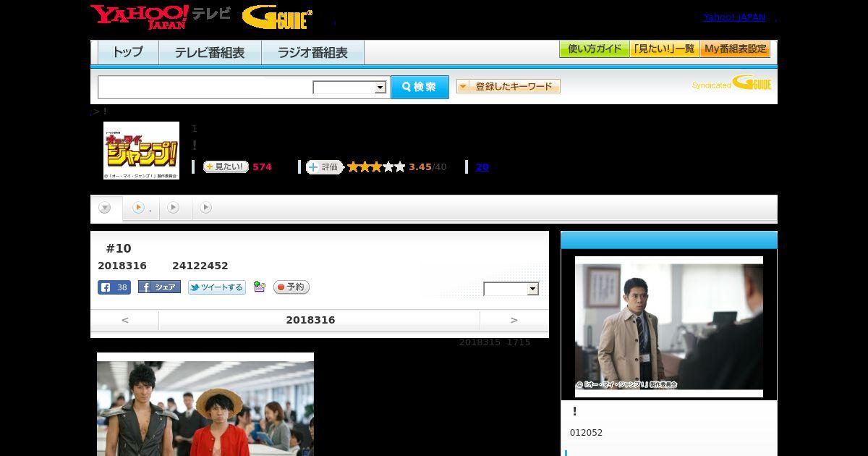Screen dimensions: 868x456
Task: Share the episode via Facebook シェア
Action: click(x=159, y=287)
